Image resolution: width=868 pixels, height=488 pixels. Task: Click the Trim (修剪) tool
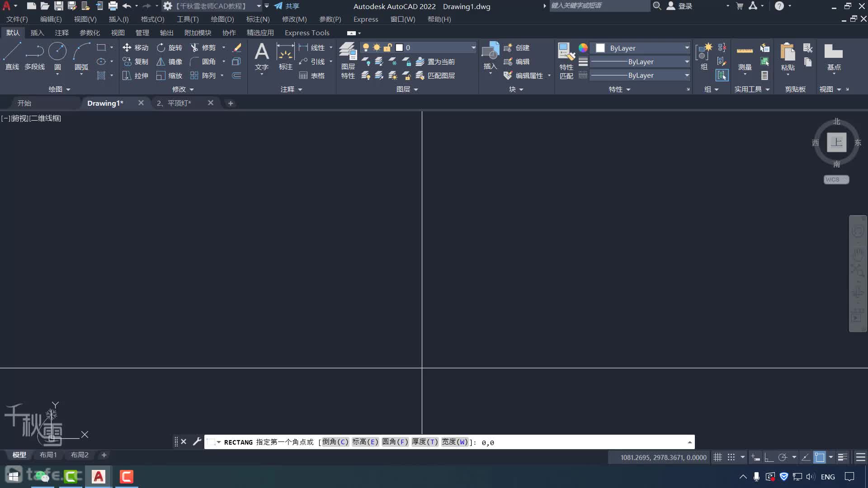203,47
